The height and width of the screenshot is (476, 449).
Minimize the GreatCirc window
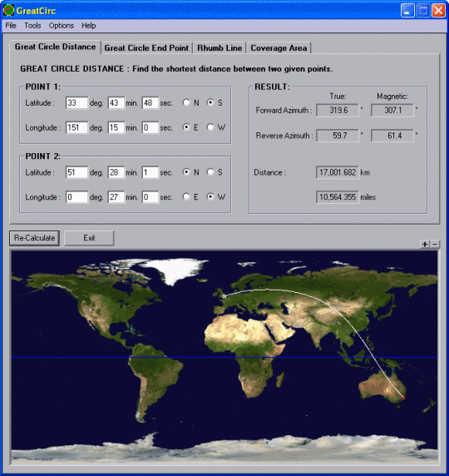[407, 11]
